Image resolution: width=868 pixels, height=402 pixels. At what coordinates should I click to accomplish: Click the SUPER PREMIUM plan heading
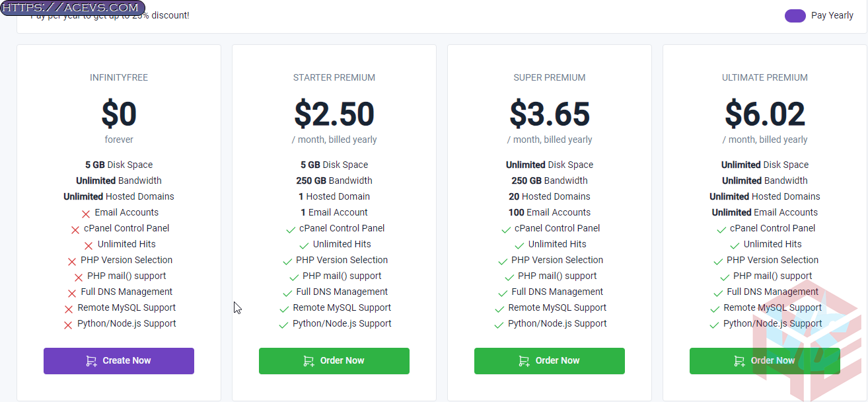click(x=550, y=77)
